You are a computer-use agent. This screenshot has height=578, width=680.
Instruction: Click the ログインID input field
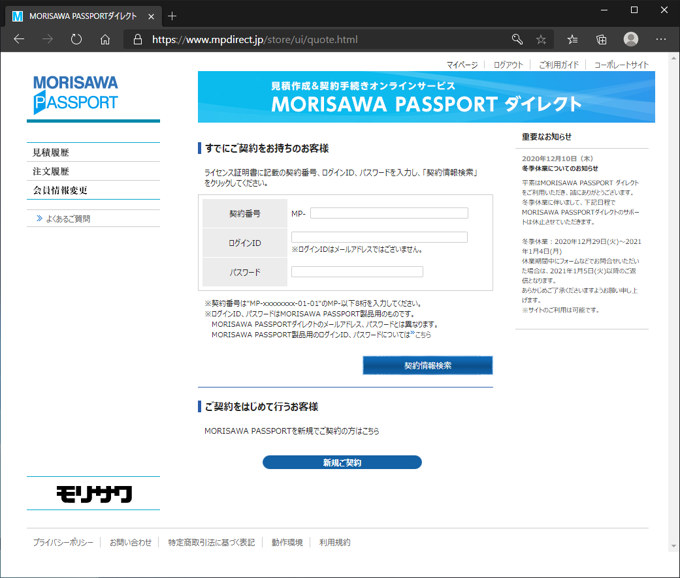pyautogui.click(x=379, y=237)
